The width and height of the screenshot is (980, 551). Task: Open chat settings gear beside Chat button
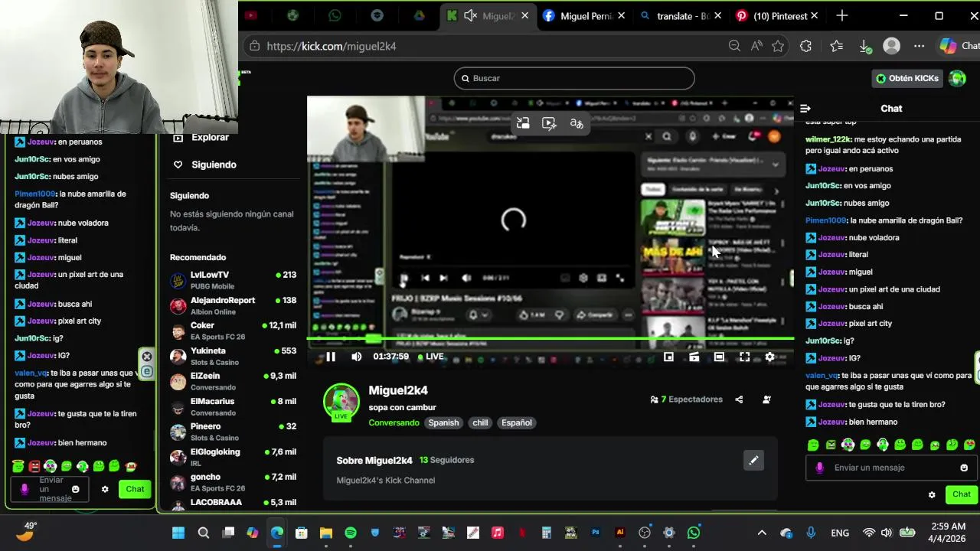[932, 495]
